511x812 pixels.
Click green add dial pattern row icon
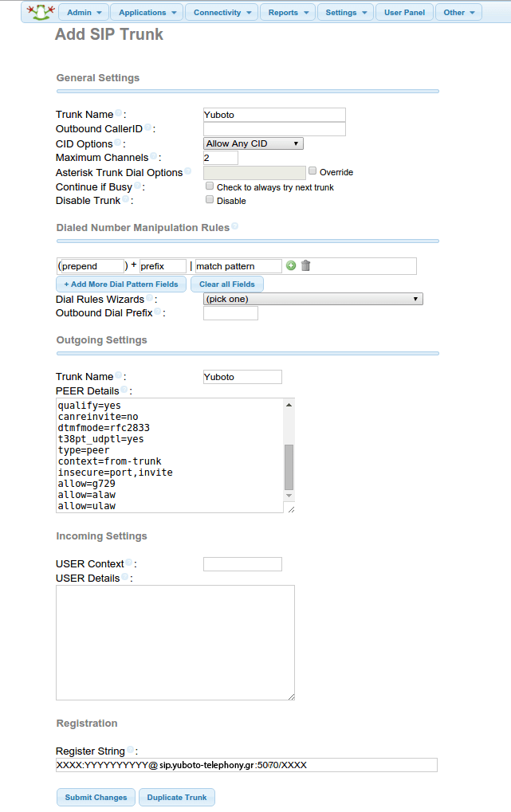pyautogui.click(x=291, y=265)
